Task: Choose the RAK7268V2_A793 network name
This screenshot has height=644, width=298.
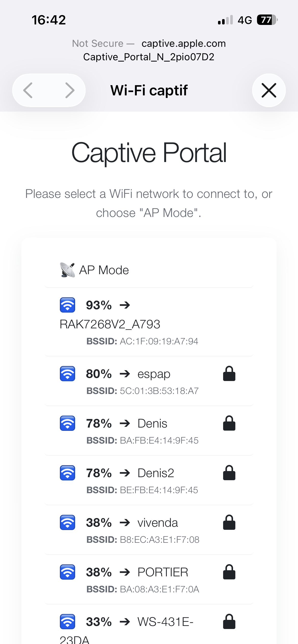Action: [x=110, y=324]
